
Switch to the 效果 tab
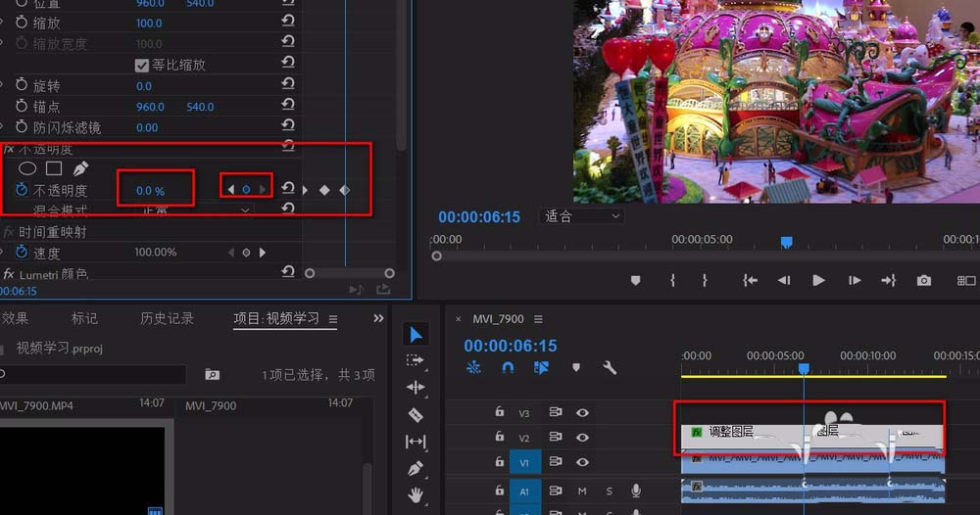coord(15,318)
